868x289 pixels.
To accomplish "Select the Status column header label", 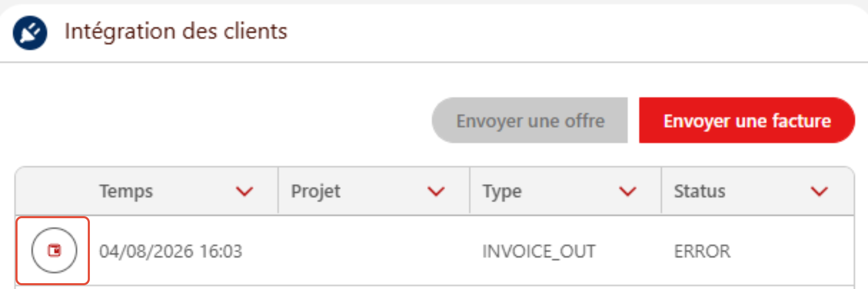I will [699, 191].
